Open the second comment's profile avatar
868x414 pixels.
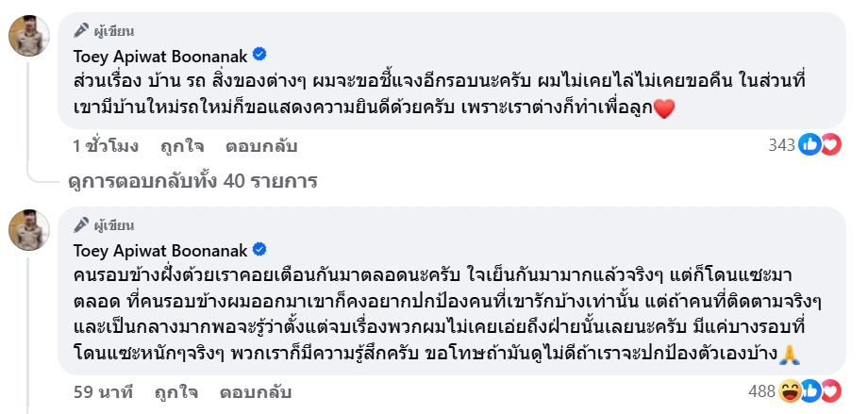pos(30,230)
